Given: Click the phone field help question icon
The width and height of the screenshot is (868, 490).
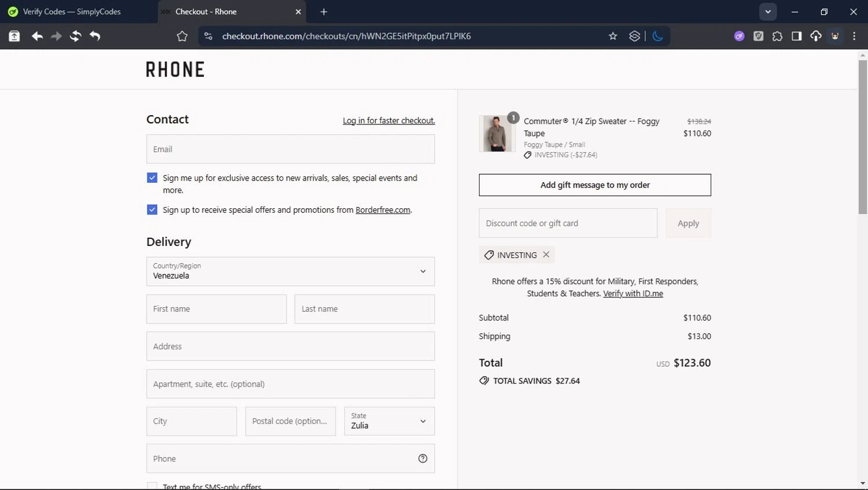Looking at the screenshot, I should 422,459.
